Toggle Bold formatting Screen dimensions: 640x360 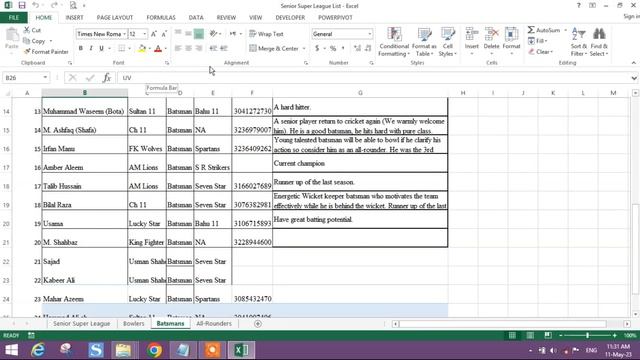point(81,49)
